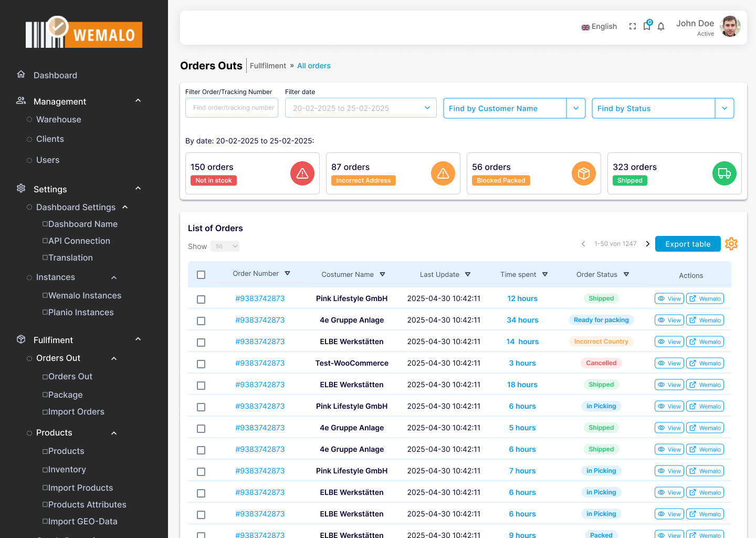This screenshot has width=756, height=538.
Task: Enter fullscreen mode via the expand icon
Action: (632, 26)
